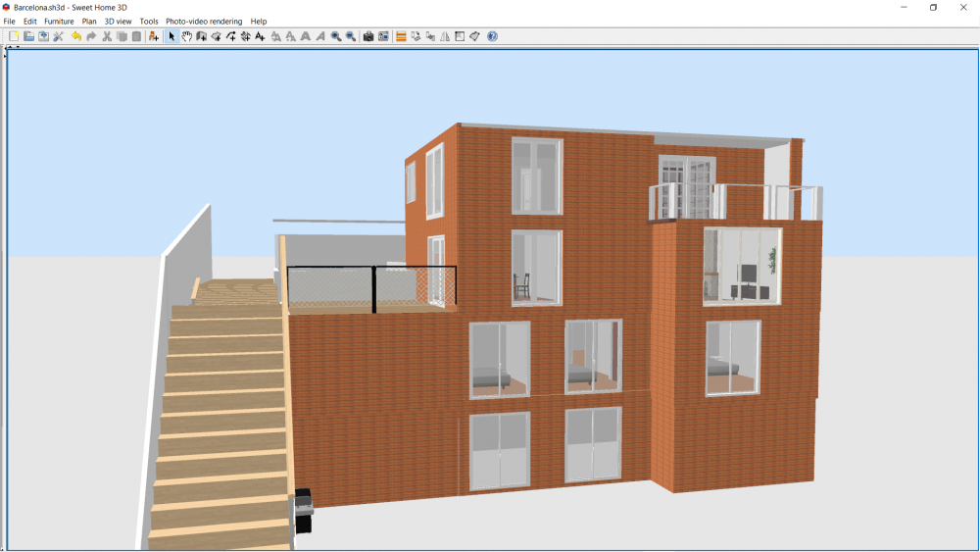Open the Photo-video rendering menu
980x552 pixels.
click(x=204, y=21)
